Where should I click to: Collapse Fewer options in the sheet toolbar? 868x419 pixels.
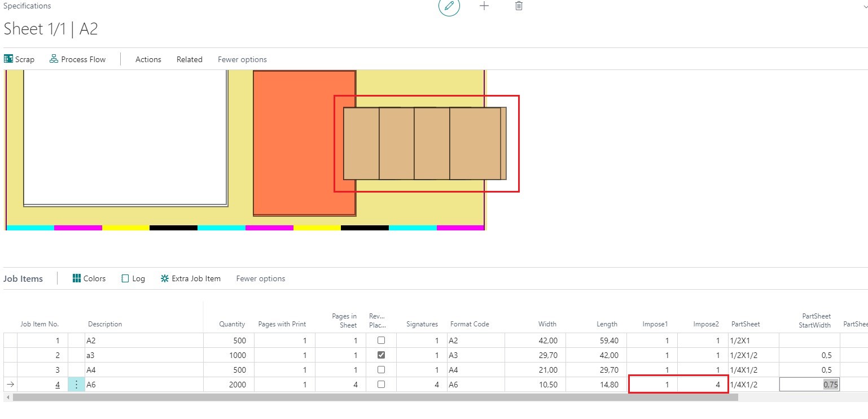242,59
